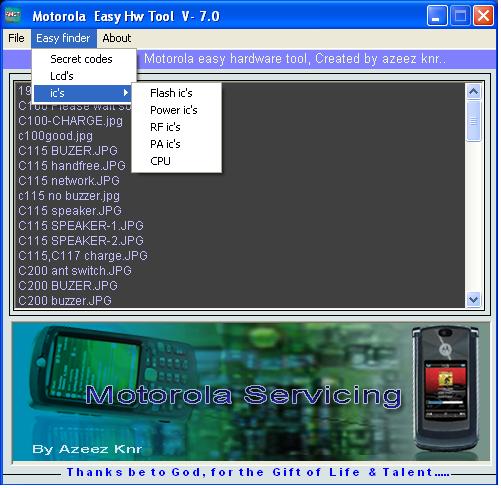Screen dimensions: 501x488
Task: Pick Power ic's from submenu
Action: 174,110
